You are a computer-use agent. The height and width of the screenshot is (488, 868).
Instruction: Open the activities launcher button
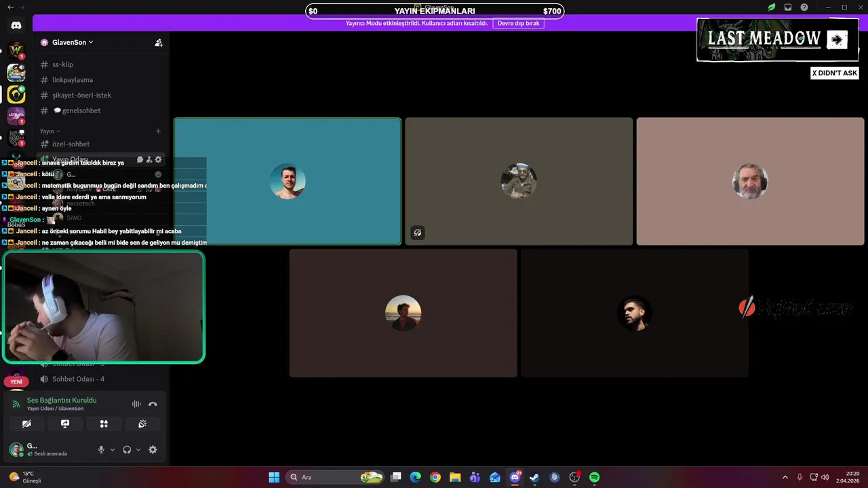104,424
